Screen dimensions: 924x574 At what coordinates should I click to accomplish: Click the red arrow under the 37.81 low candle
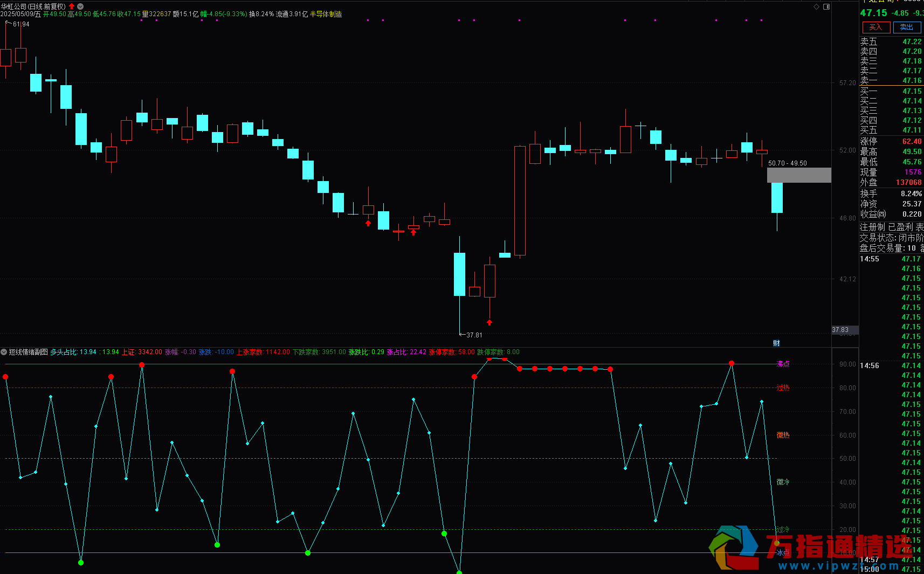(x=489, y=322)
